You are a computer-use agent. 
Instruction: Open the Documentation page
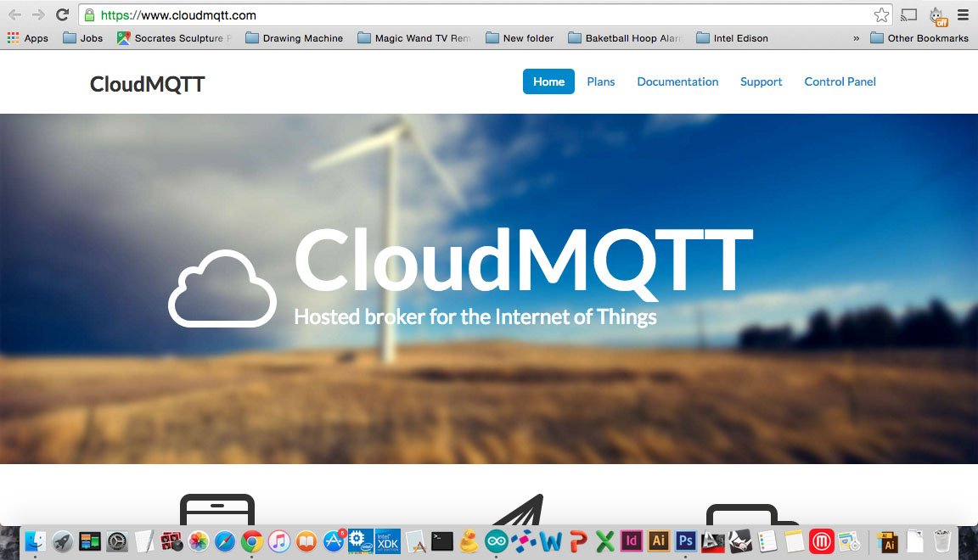click(677, 81)
